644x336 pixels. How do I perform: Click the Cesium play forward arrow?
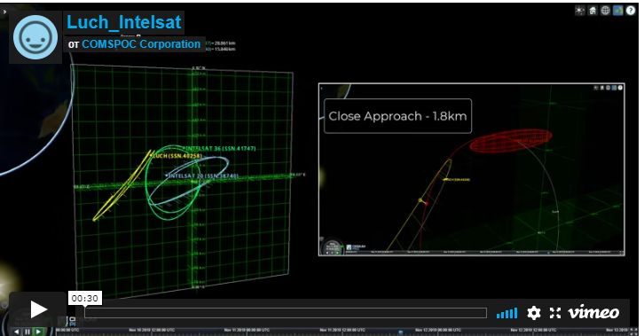(x=38, y=332)
